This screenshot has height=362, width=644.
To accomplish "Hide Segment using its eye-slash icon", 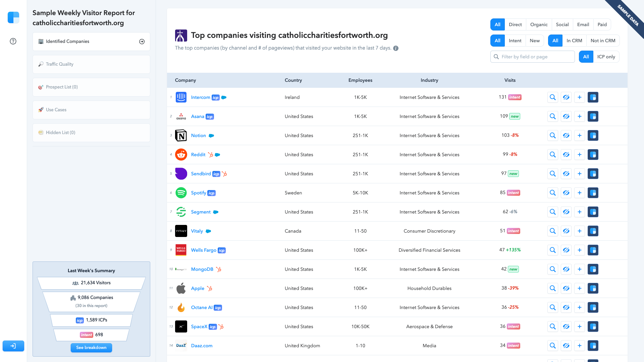I will pyautogui.click(x=566, y=212).
